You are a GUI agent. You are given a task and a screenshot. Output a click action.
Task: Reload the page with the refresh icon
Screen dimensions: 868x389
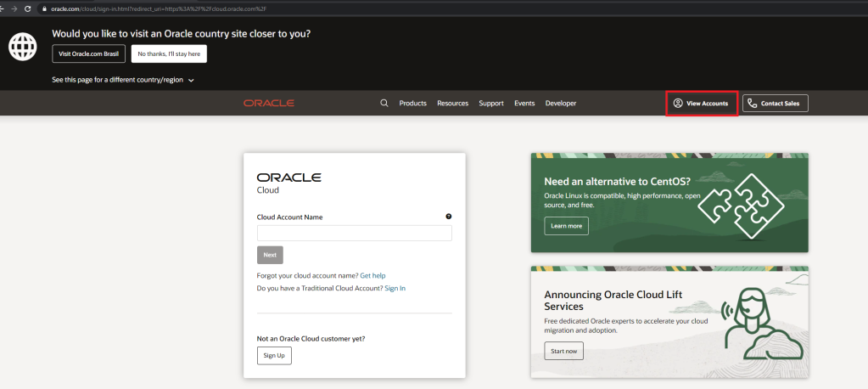pyautogui.click(x=28, y=8)
